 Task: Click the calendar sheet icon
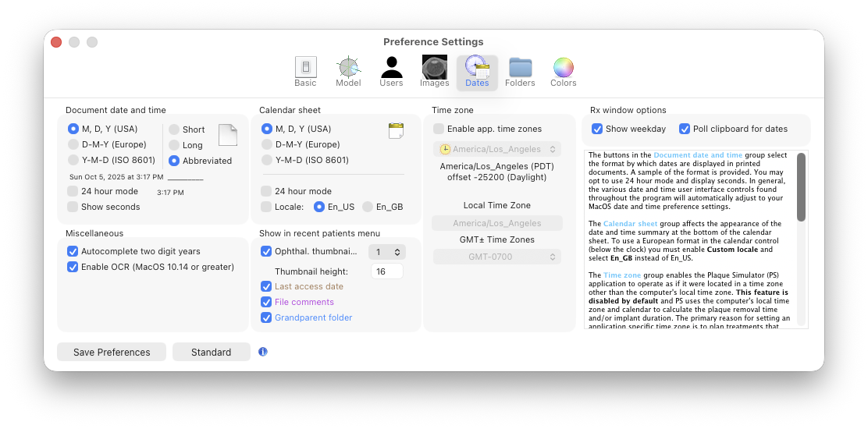click(396, 131)
